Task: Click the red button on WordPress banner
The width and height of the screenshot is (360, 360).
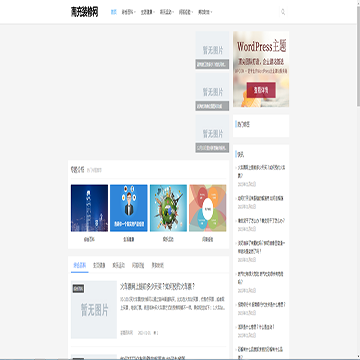Action: [x=261, y=90]
